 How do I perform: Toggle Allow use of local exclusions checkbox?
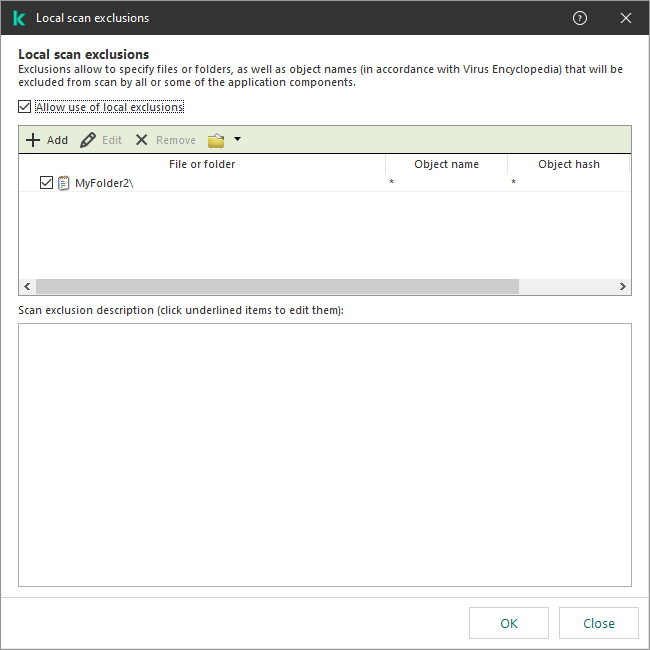pos(24,107)
